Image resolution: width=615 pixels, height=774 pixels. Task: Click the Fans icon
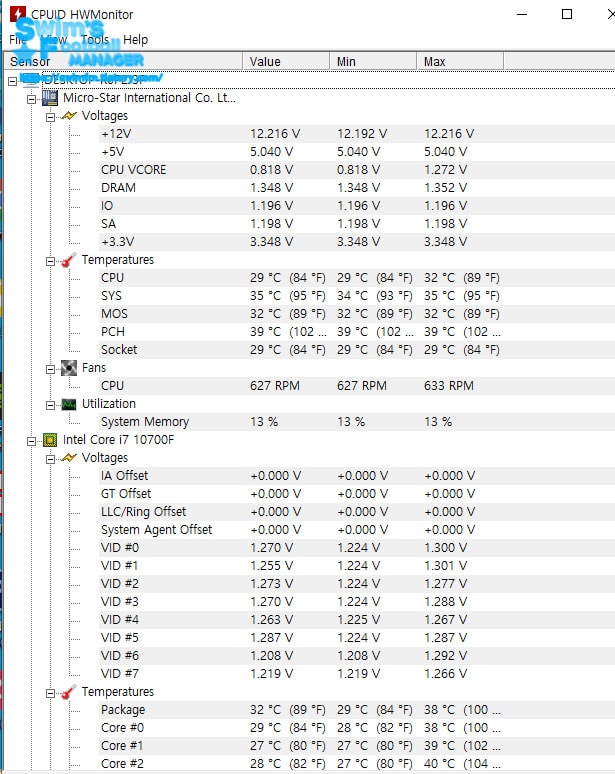[69, 368]
